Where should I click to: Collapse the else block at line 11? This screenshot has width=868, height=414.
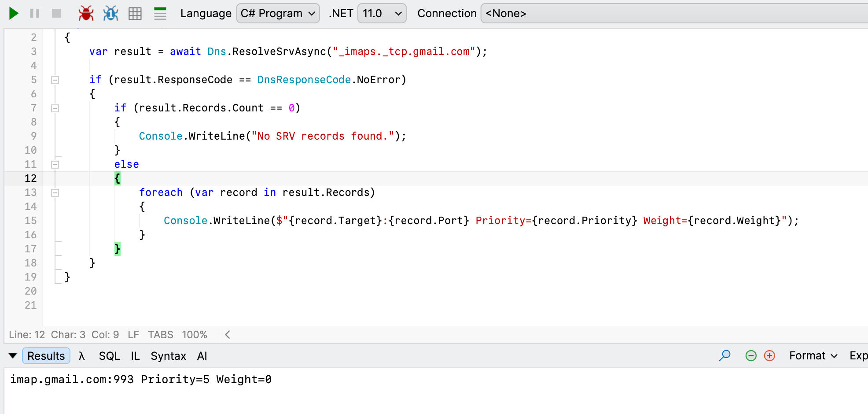point(55,165)
